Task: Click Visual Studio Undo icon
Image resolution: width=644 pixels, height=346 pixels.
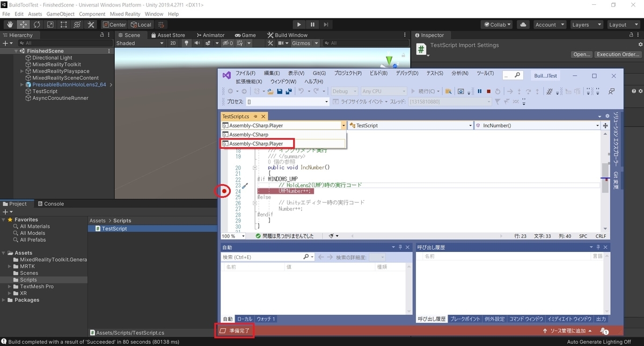Action: 302,91
